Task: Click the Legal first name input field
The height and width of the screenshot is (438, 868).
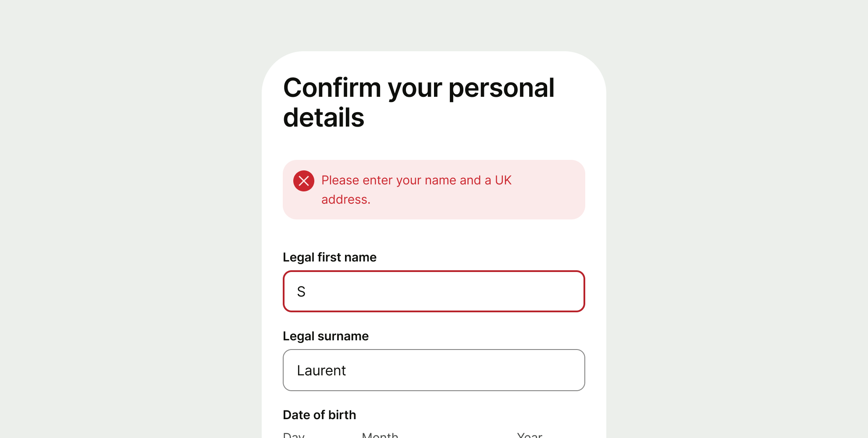Action: (x=434, y=291)
